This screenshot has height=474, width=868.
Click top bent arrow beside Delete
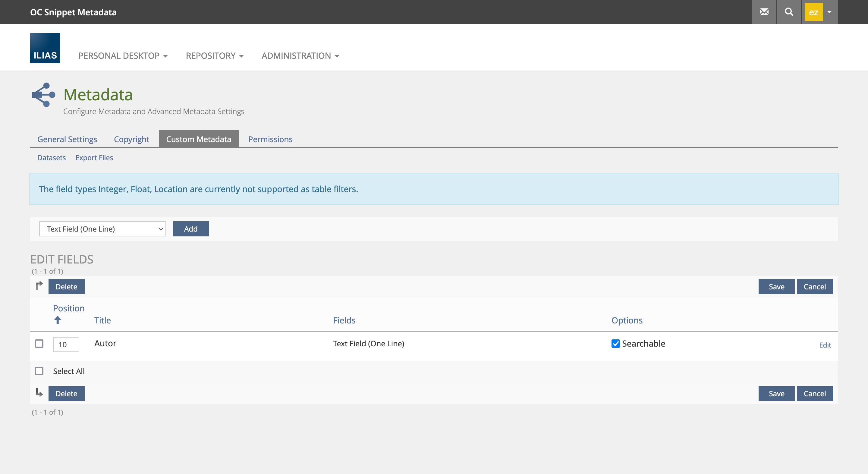(x=39, y=285)
